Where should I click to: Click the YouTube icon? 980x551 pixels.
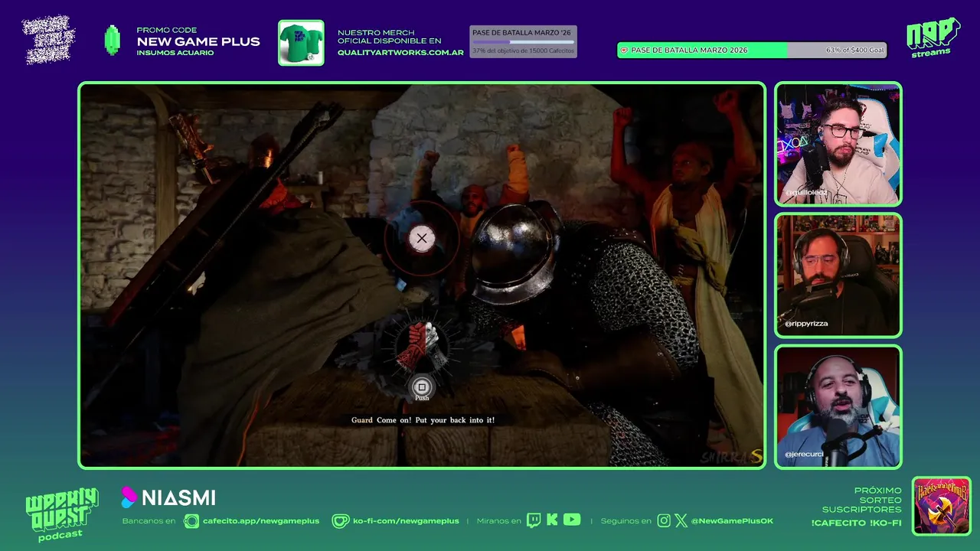coord(572,520)
